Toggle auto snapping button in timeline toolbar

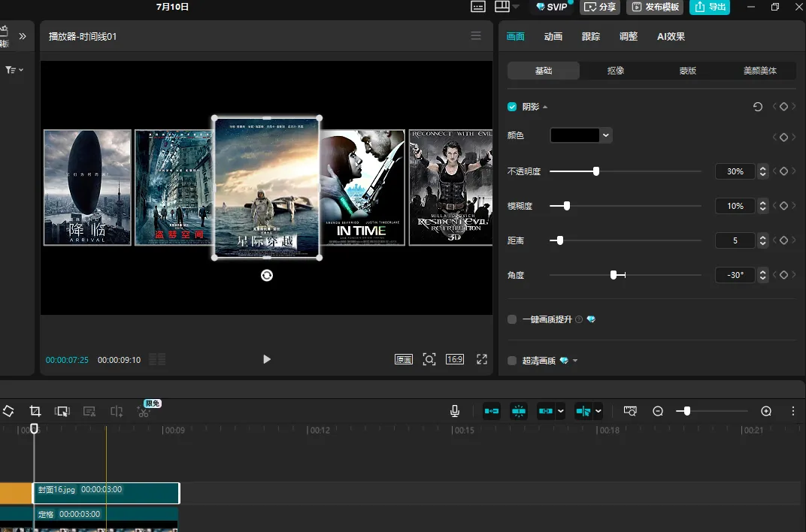click(x=519, y=411)
